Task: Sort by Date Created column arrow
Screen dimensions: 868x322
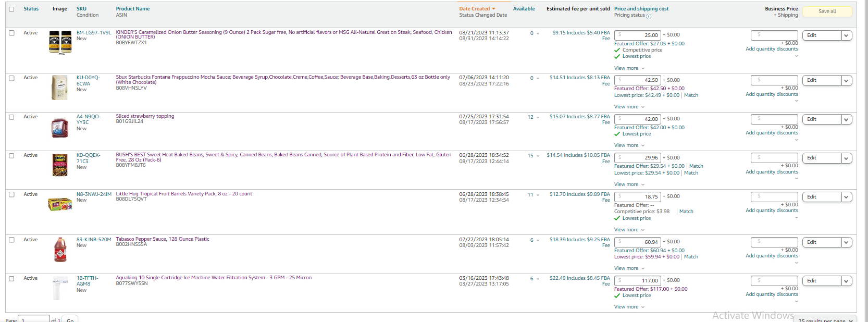Action: [493, 9]
